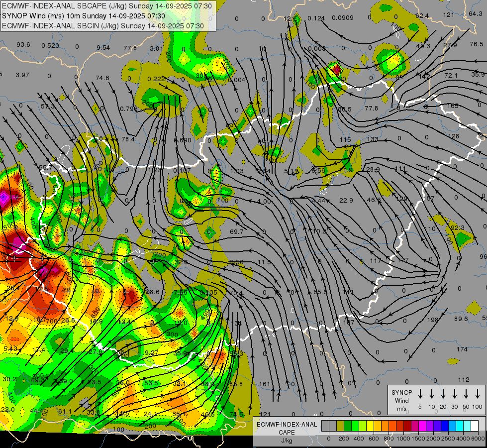This screenshot has height=448, width=487.
Task: Click the 10 m/s wind arrow in the legend
Action: [x=431, y=394]
